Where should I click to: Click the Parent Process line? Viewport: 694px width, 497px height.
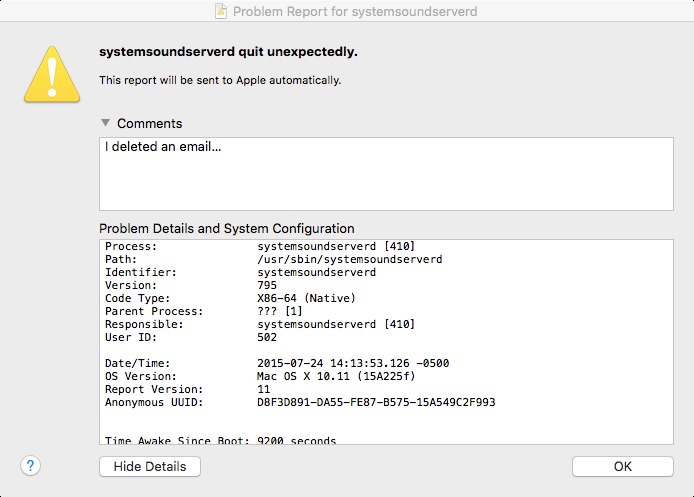[x=200, y=311]
